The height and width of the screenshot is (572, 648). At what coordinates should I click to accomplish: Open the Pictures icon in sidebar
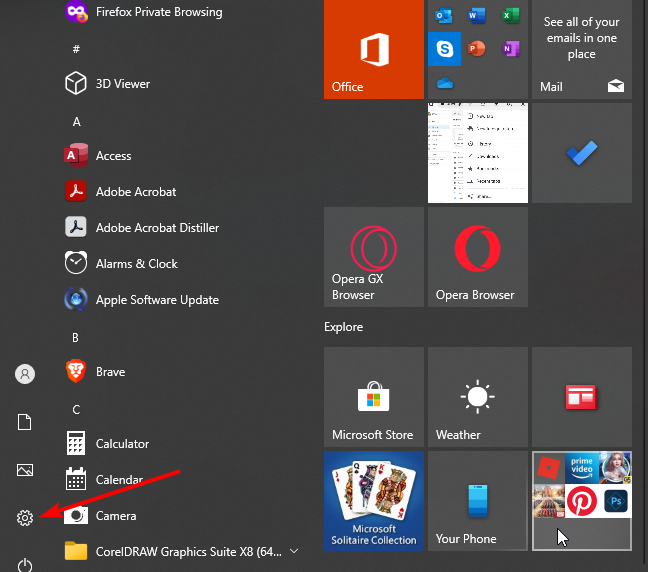pos(25,470)
